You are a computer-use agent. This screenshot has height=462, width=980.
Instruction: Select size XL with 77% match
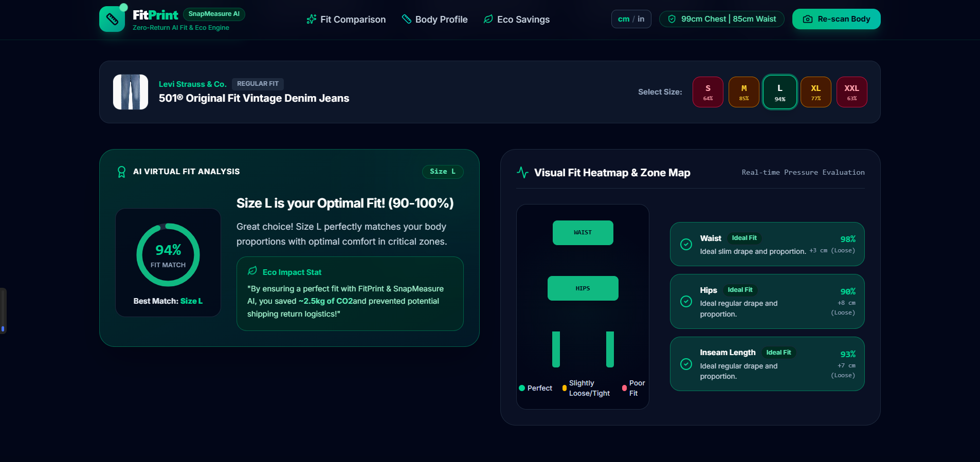click(x=816, y=92)
